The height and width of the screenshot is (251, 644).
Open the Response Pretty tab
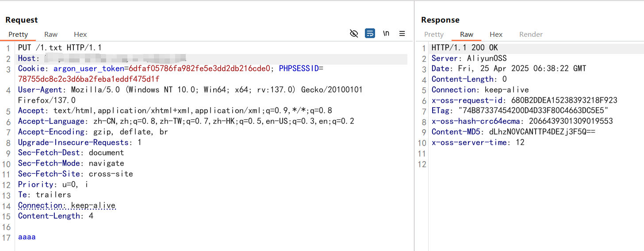click(434, 34)
